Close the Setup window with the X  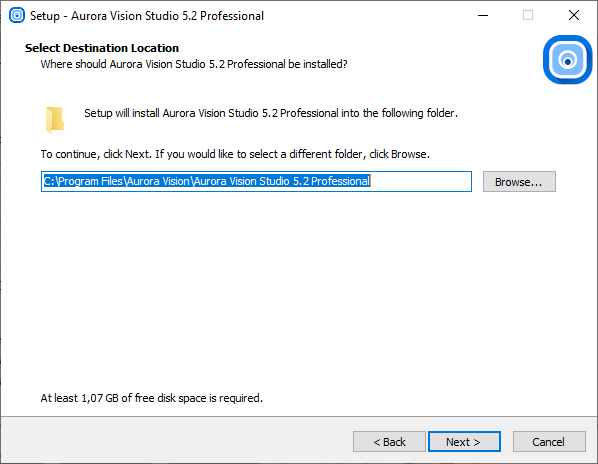(574, 16)
